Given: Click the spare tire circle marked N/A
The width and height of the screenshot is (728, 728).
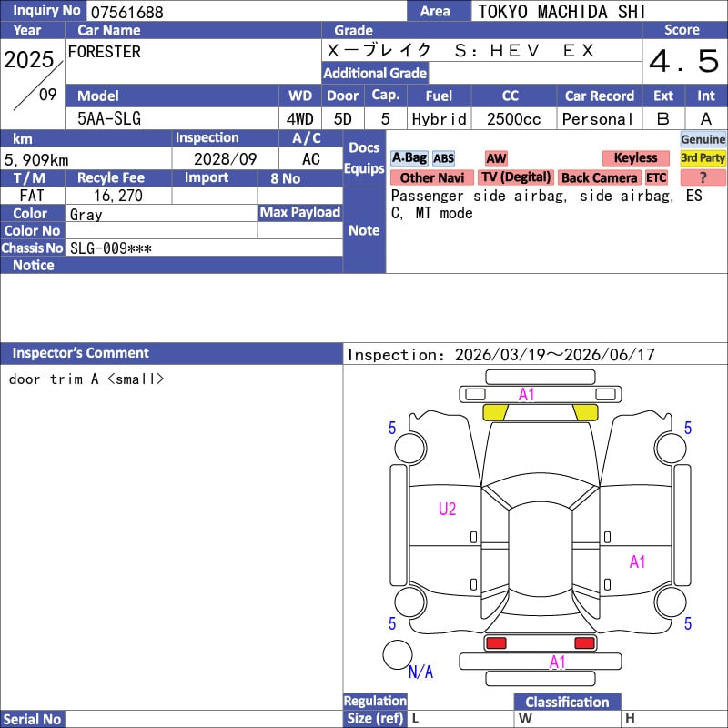Looking at the screenshot, I should (x=397, y=654).
